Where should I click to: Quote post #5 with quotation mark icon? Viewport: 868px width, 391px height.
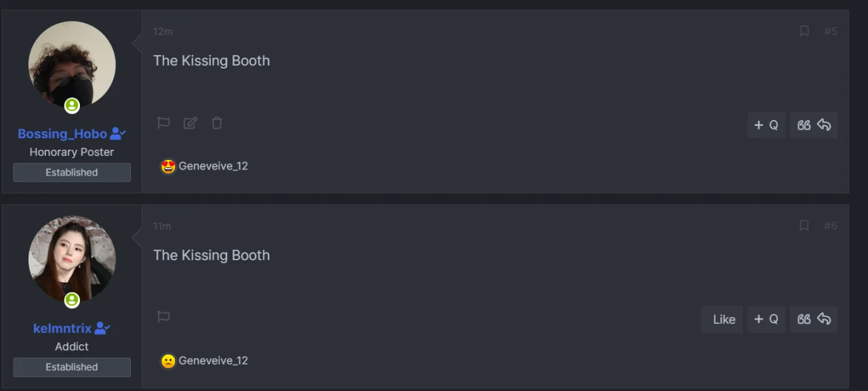(x=804, y=125)
